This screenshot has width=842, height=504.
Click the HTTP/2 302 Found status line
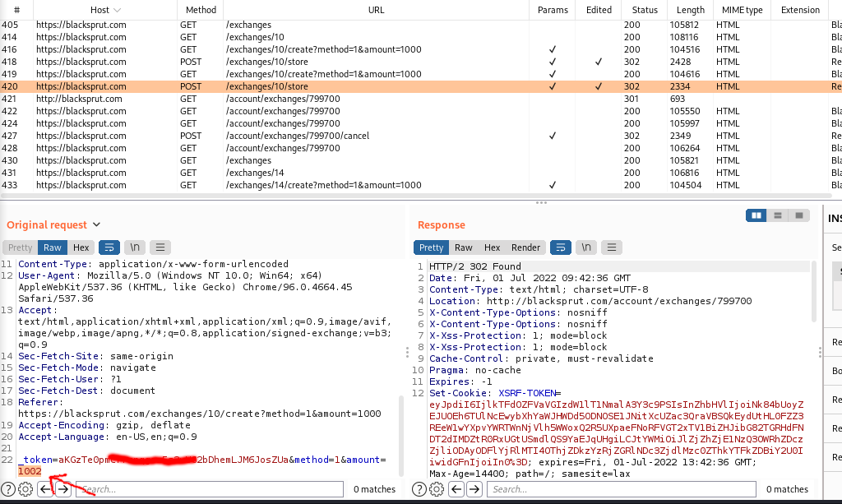[474, 266]
